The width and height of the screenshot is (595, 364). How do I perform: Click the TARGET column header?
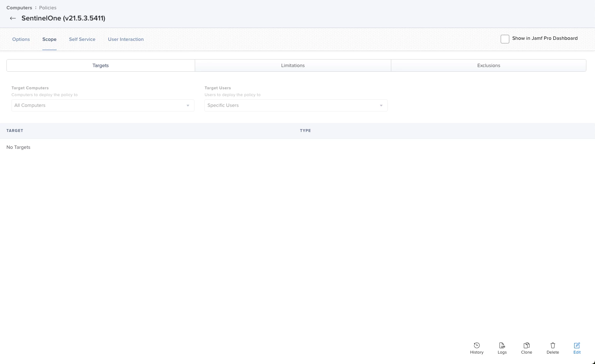15,131
